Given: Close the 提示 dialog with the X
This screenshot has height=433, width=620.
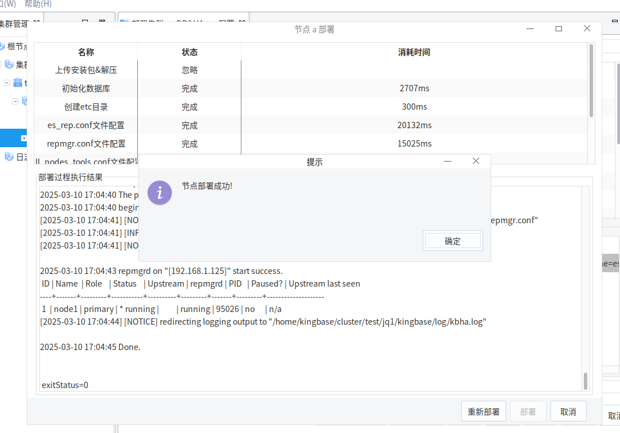Looking at the screenshot, I should (476, 161).
